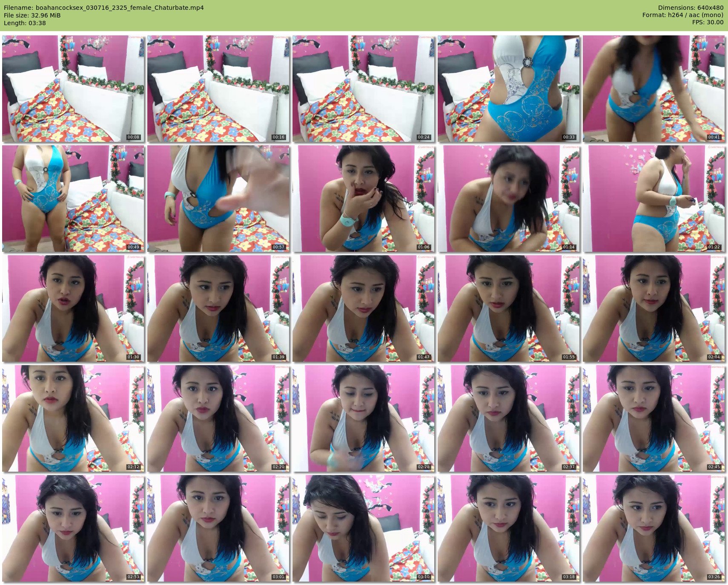
Task: Click the 02:45 thumbnail
Action: pos(654,418)
